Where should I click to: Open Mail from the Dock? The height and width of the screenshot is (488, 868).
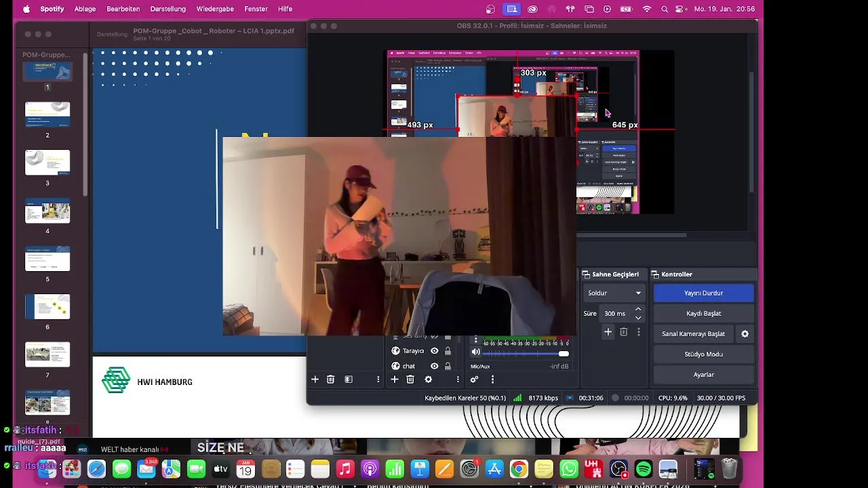coord(146,468)
